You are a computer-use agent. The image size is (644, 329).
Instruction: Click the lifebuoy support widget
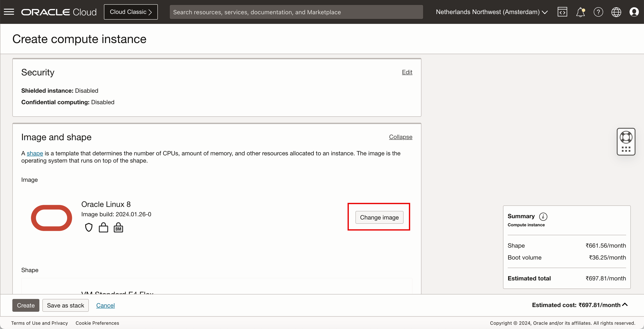pyautogui.click(x=626, y=137)
